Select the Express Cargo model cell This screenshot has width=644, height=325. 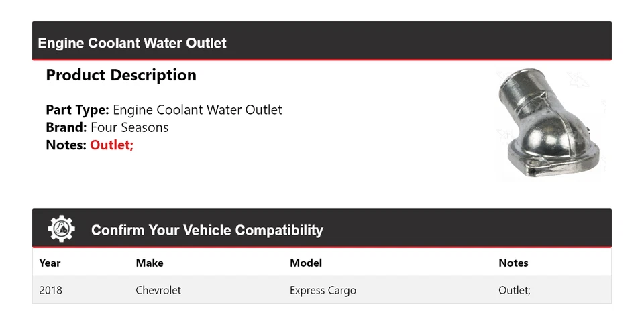click(323, 290)
